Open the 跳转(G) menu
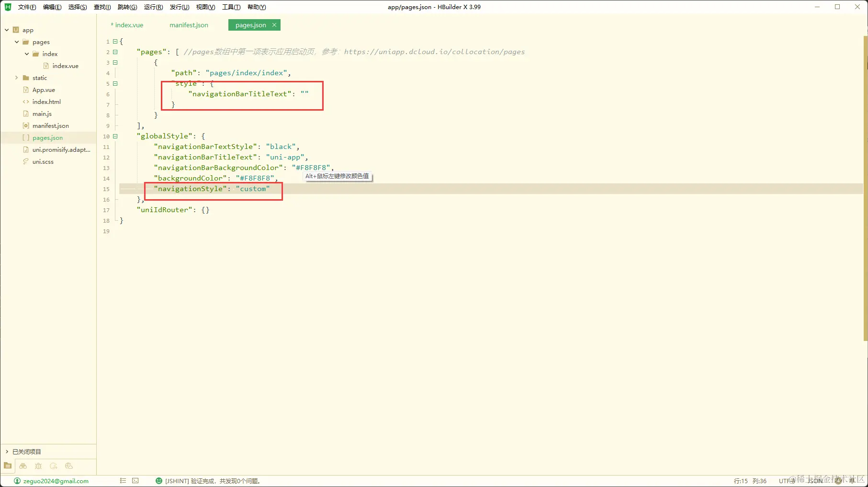868x487 pixels. point(127,7)
